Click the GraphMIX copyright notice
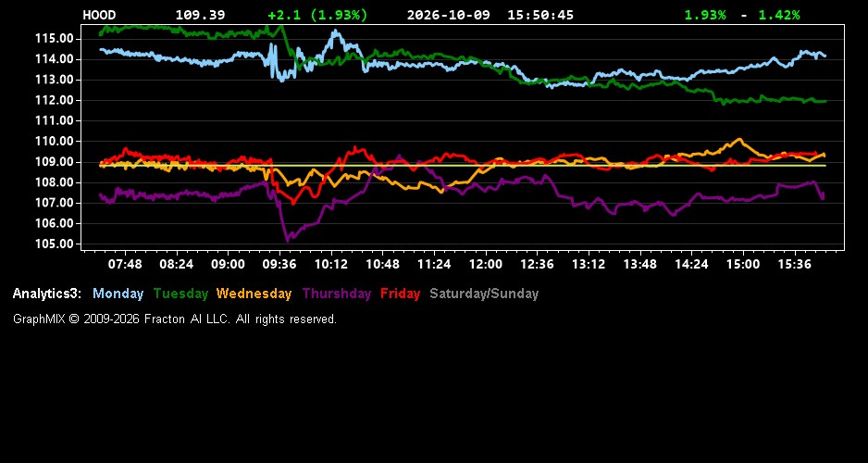The image size is (868, 463). click(175, 319)
